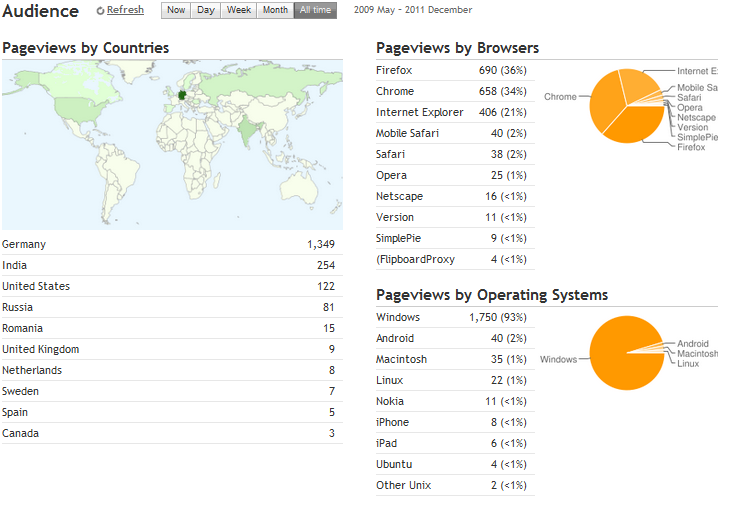Click the Macintosh operating system row
This screenshot has width=732, height=530.
click(x=455, y=359)
